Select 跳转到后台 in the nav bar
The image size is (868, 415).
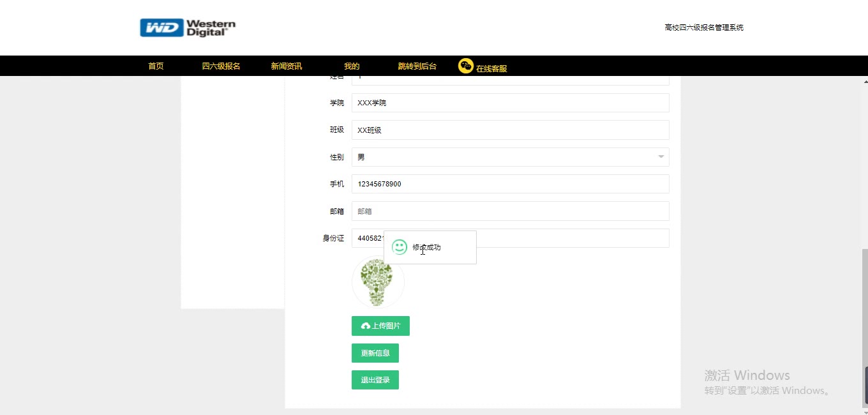417,66
